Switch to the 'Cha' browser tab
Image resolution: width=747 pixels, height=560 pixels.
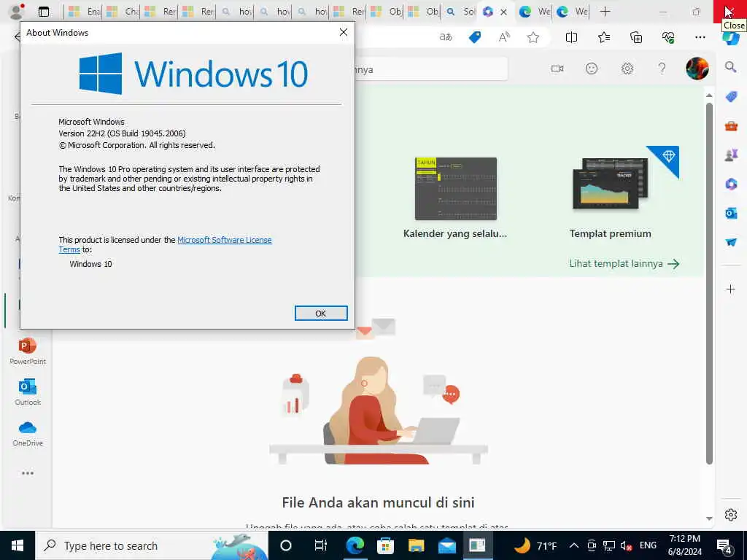point(122,12)
